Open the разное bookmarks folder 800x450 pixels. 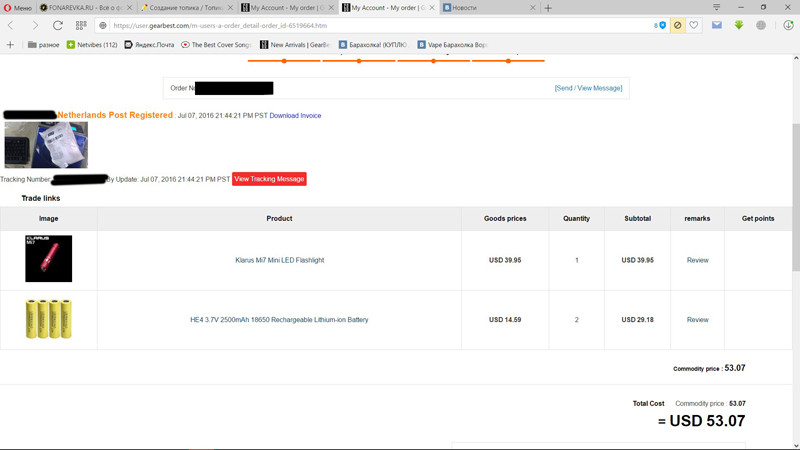(43, 45)
